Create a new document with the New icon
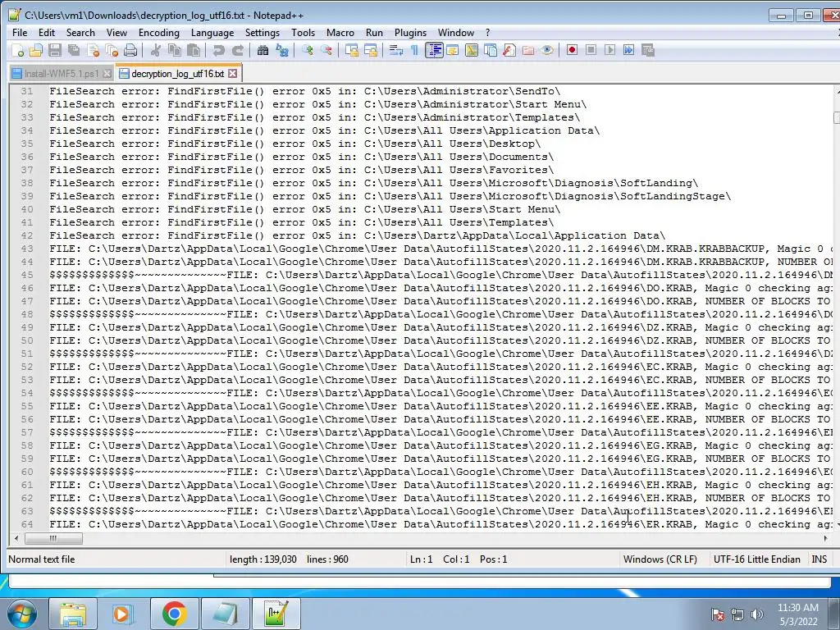This screenshot has height=630, width=840. tap(18, 50)
